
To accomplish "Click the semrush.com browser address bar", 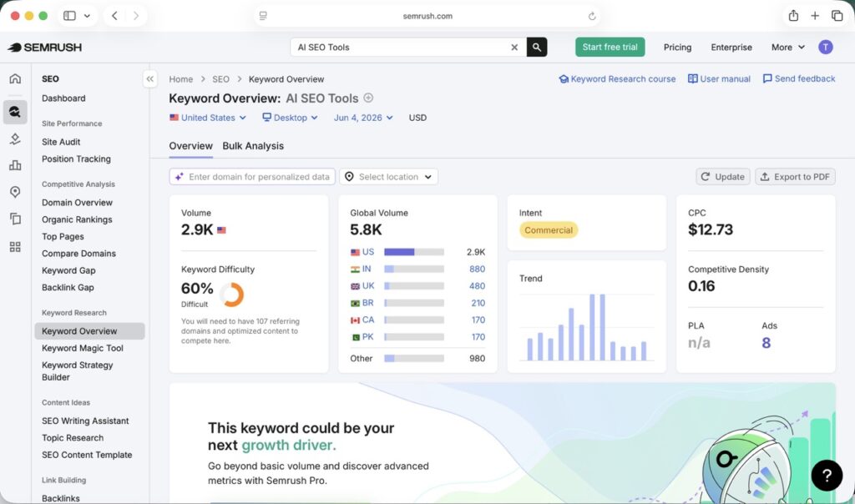I will coord(427,17).
